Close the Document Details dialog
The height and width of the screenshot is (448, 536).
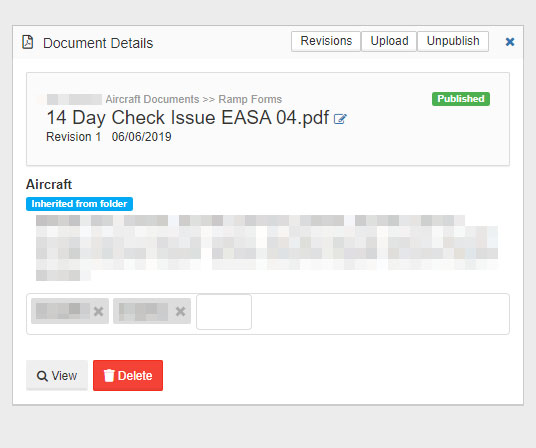coord(510,42)
